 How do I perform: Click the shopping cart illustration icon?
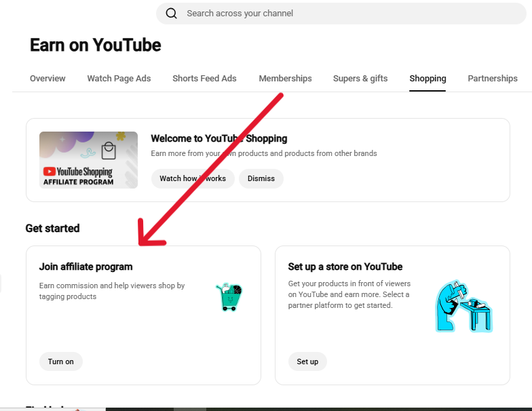[x=229, y=297]
